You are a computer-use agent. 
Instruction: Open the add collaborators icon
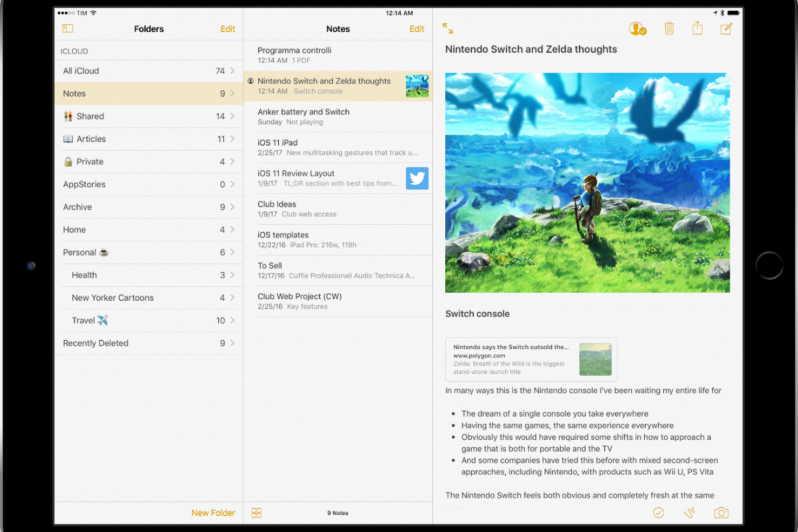[x=638, y=28]
